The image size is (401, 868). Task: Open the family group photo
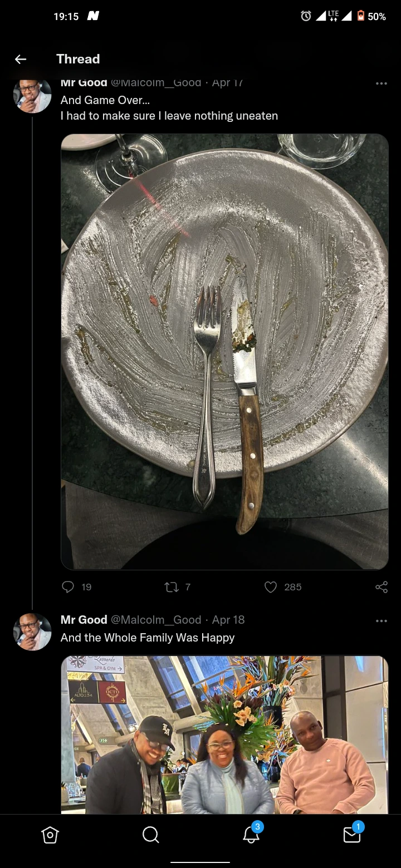pyautogui.click(x=224, y=734)
